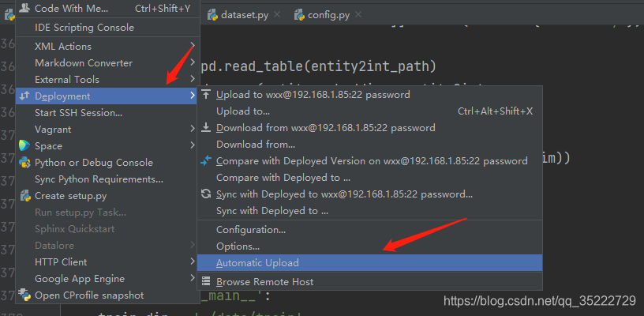Screen dimensions: 644x316
Task: Choose External Tools menu entry
Action: tap(107, 79)
